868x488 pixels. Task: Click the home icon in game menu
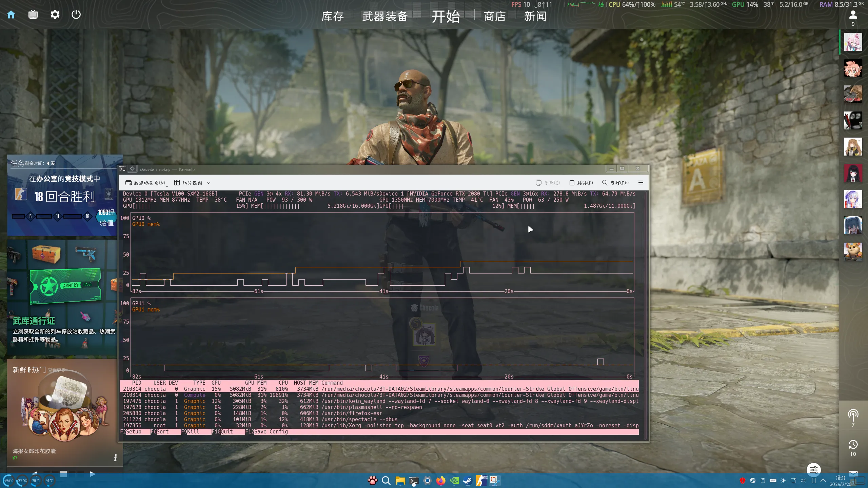click(11, 15)
